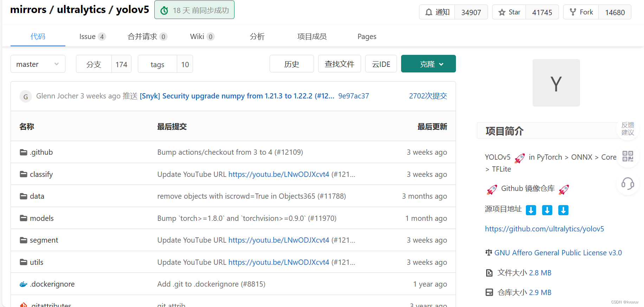Click the license scale icon
Screen dimensions: 644x307
(x=489, y=252)
